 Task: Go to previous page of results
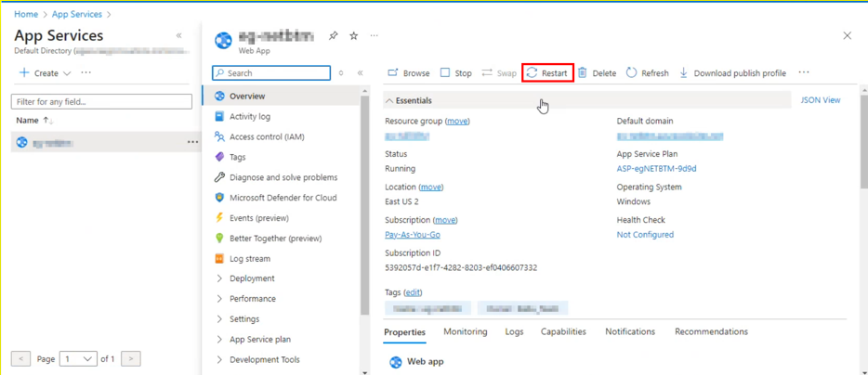21,359
